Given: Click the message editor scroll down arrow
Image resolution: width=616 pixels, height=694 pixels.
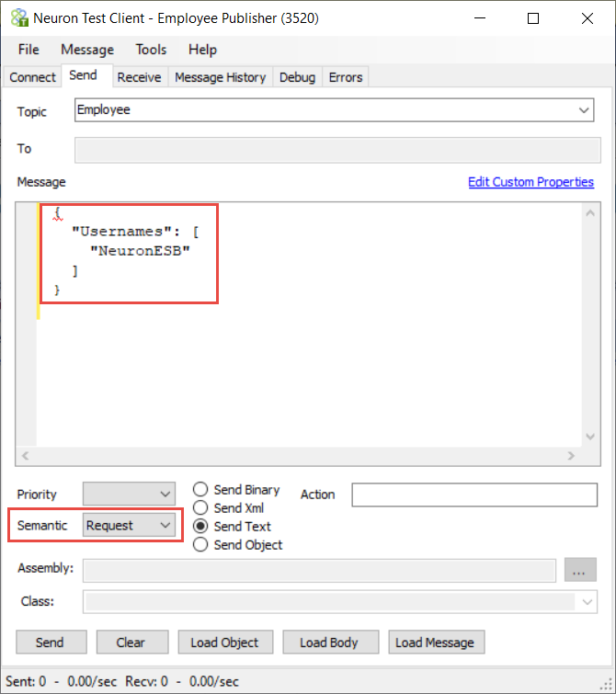Looking at the screenshot, I should pos(590,437).
